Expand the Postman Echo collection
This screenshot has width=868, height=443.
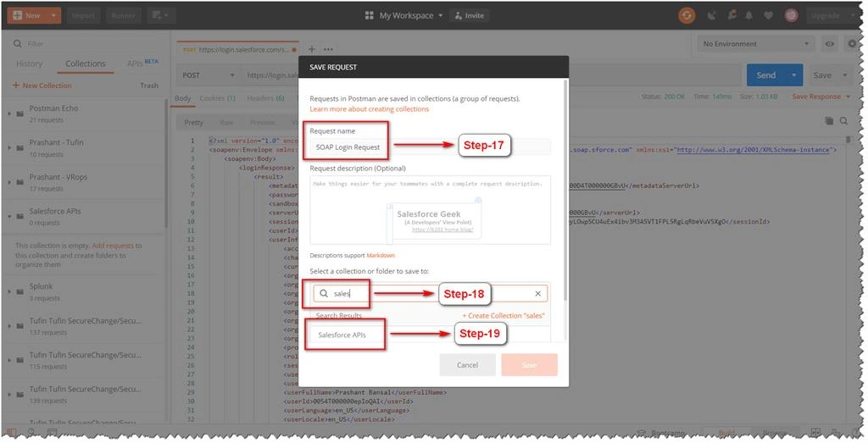point(9,114)
